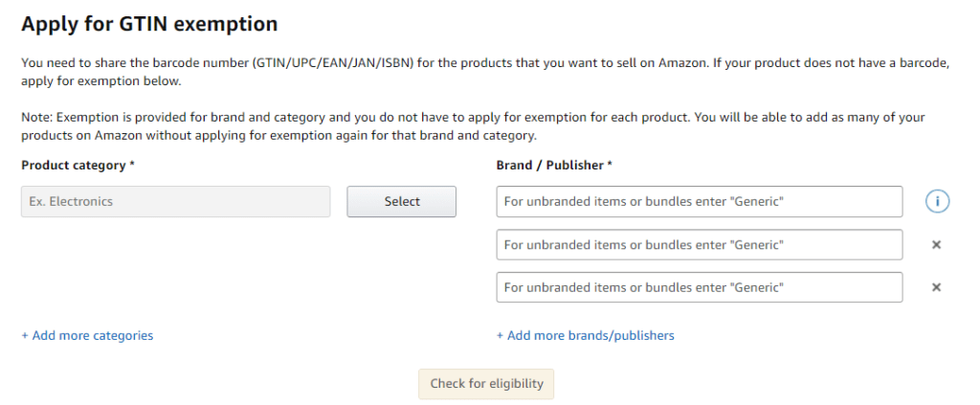Click the plus sign before Add more categories
This screenshot has height=405, width=980.
tap(25, 335)
